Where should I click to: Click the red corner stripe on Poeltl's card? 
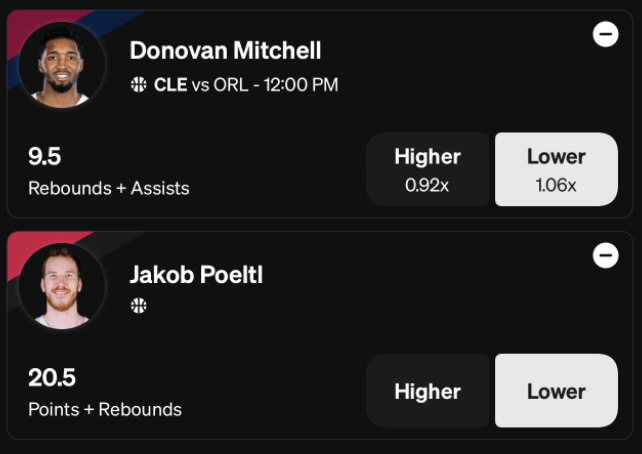[x=41, y=246]
